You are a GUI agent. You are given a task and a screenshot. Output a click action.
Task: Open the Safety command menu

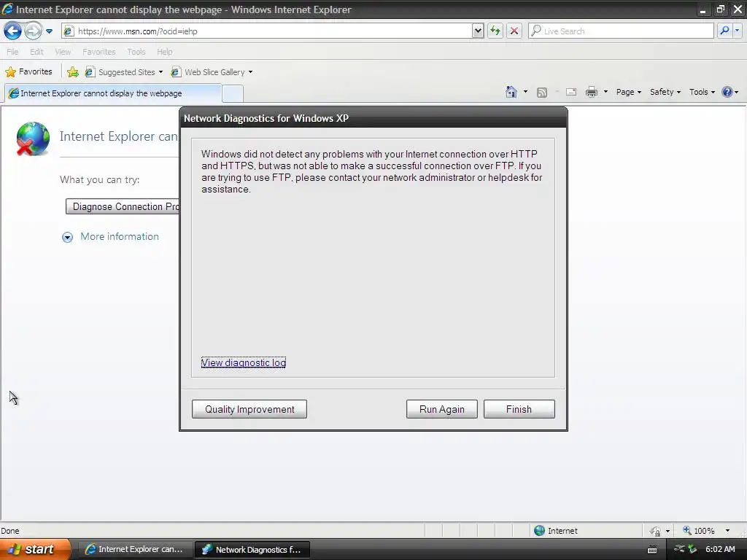665,92
